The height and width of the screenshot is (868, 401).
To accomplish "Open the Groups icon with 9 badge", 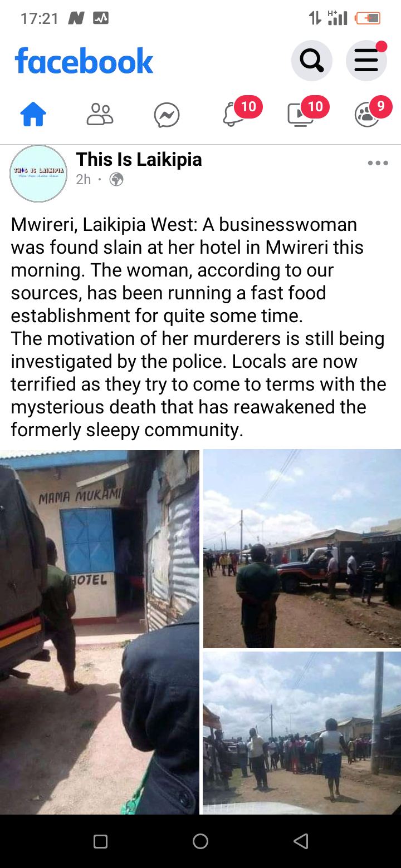I will pyautogui.click(x=368, y=115).
